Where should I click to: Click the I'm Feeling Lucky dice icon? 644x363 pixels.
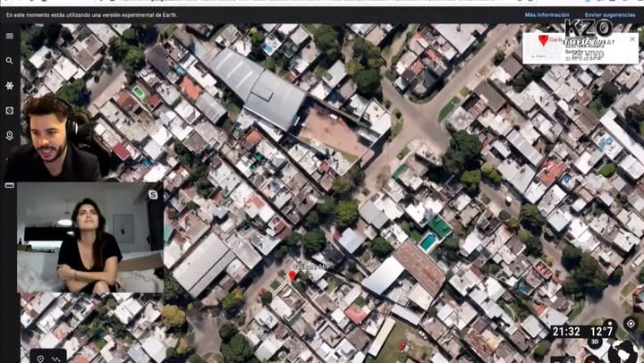[x=9, y=111]
